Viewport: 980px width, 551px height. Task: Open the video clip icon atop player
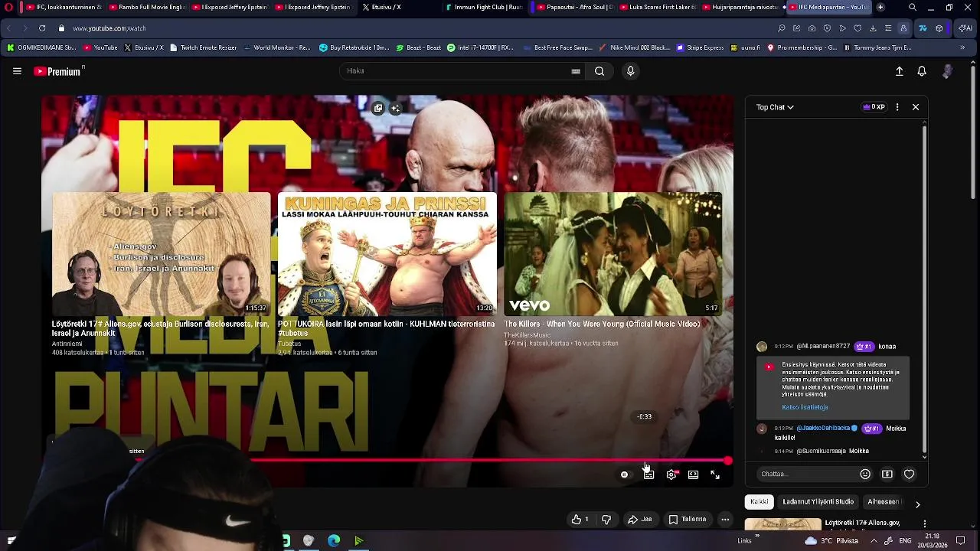378,109
